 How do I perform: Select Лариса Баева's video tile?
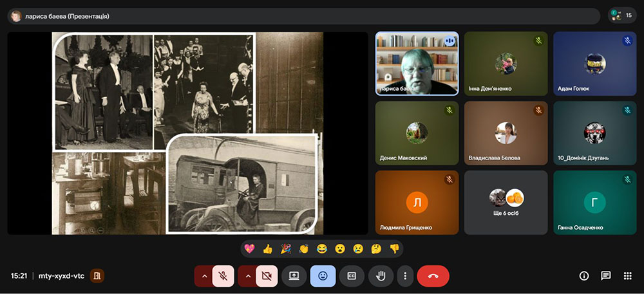point(417,64)
